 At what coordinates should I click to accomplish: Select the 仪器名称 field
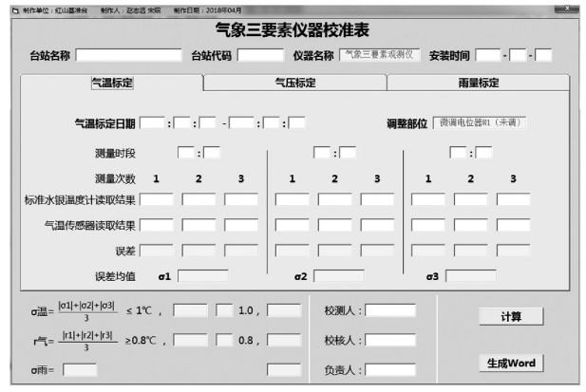(x=379, y=55)
